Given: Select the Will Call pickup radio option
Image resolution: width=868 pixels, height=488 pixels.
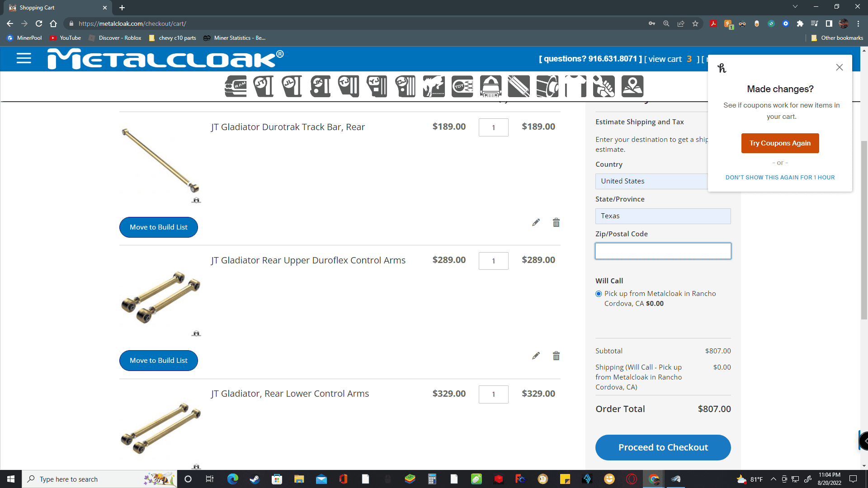Looking at the screenshot, I should [599, 294].
